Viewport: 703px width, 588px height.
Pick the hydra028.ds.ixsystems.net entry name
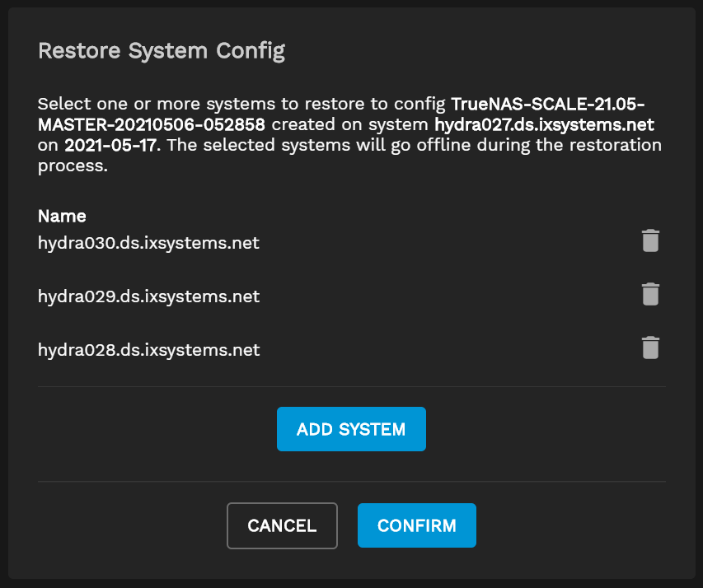click(148, 350)
